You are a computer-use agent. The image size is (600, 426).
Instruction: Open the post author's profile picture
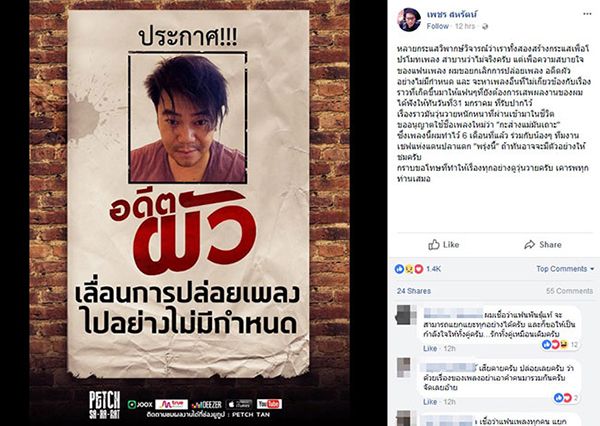click(x=409, y=20)
